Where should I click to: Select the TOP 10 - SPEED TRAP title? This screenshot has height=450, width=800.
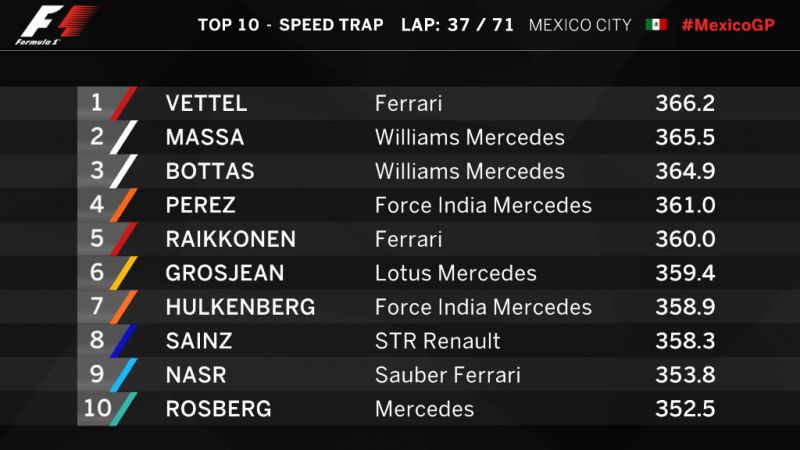[290, 25]
